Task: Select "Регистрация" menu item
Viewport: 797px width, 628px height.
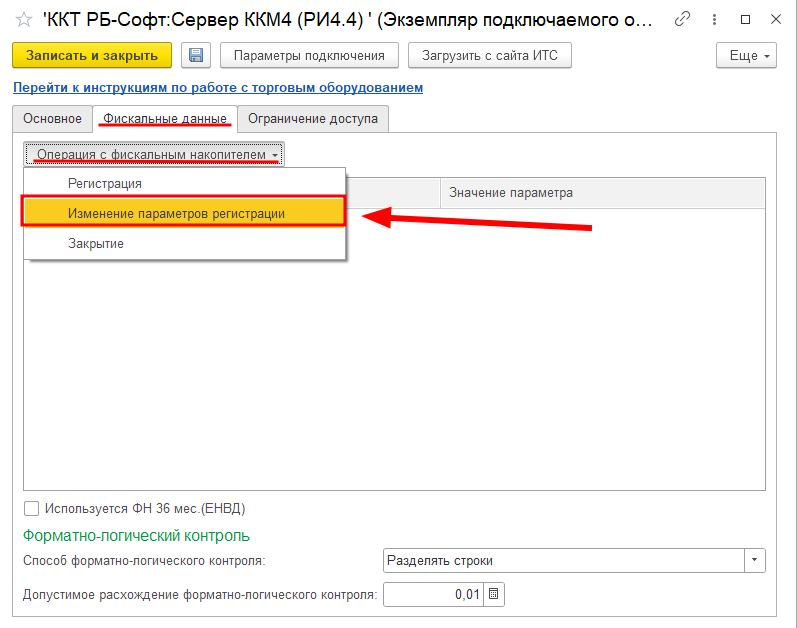Action: point(105,184)
